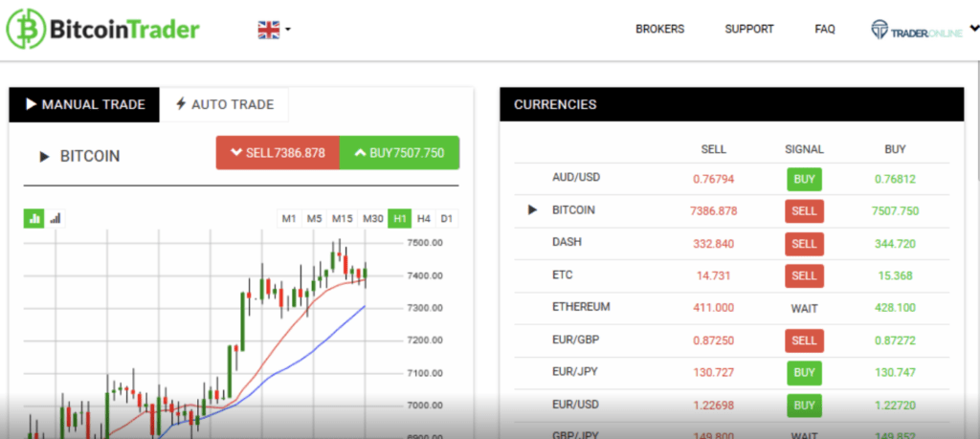Select the ETHEREUM currency row
980x439 pixels.
pos(732,309)
